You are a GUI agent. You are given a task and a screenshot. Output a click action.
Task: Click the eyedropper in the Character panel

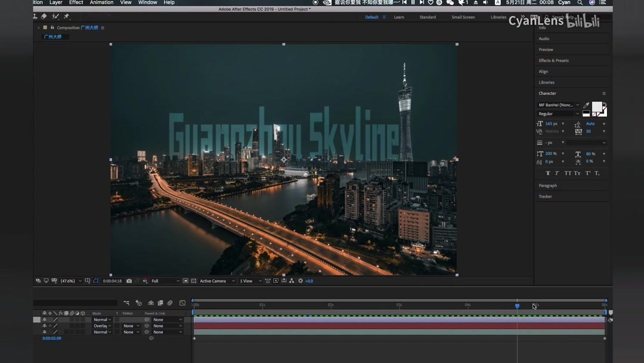pos(586,105)
